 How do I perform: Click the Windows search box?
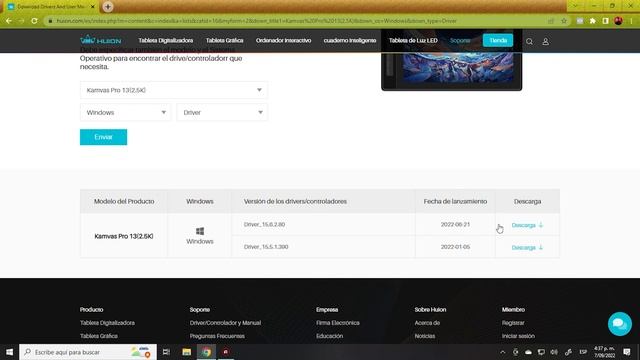click(x=88, y=352)
